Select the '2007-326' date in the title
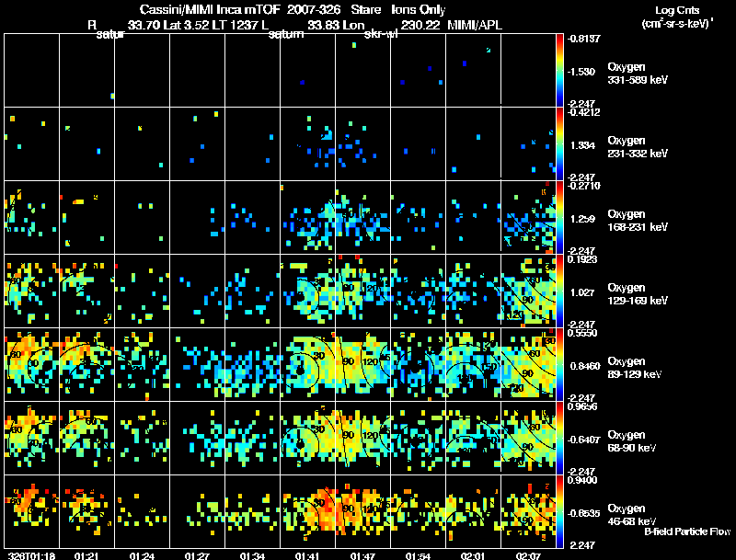Screen dimensions: 736x560 (314, 10)
